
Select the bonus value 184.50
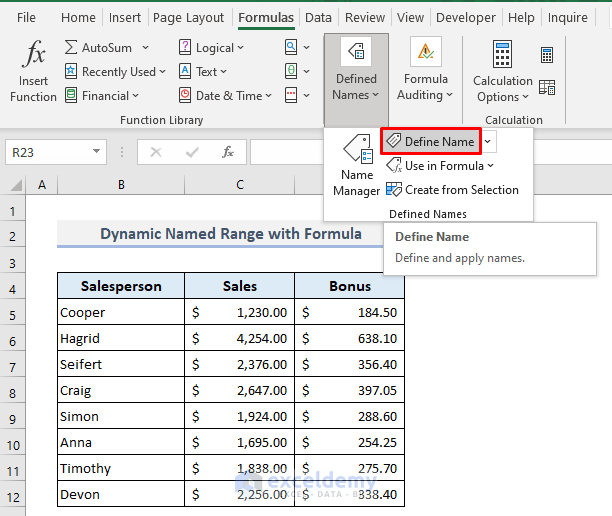[x=350, y=312]
